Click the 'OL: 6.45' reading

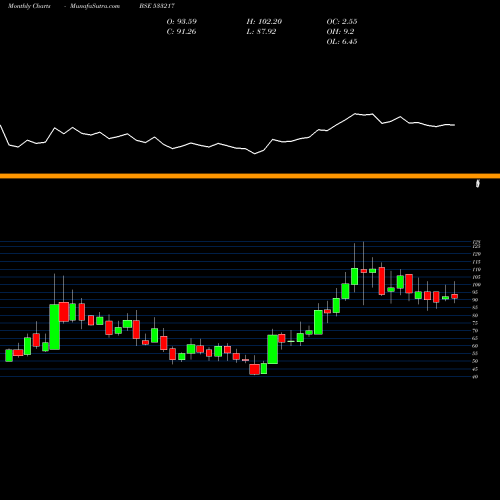click(342, 42)
